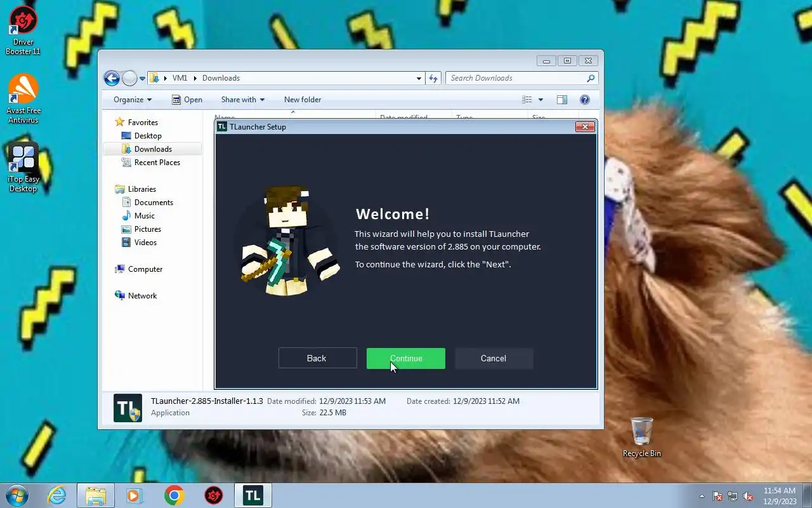Click the File Explorer taskbar icon
812x508 pixels.
click(x=96, y=495)
